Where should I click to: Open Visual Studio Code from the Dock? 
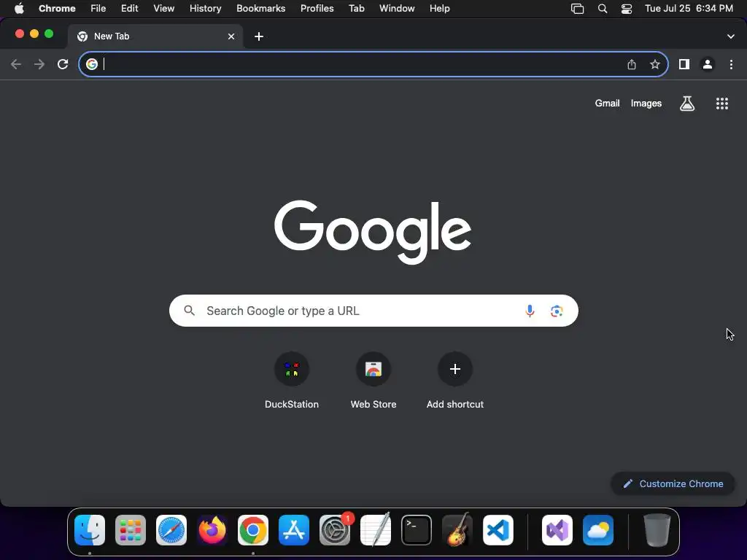pyautogui.click(x=498, y=530)
